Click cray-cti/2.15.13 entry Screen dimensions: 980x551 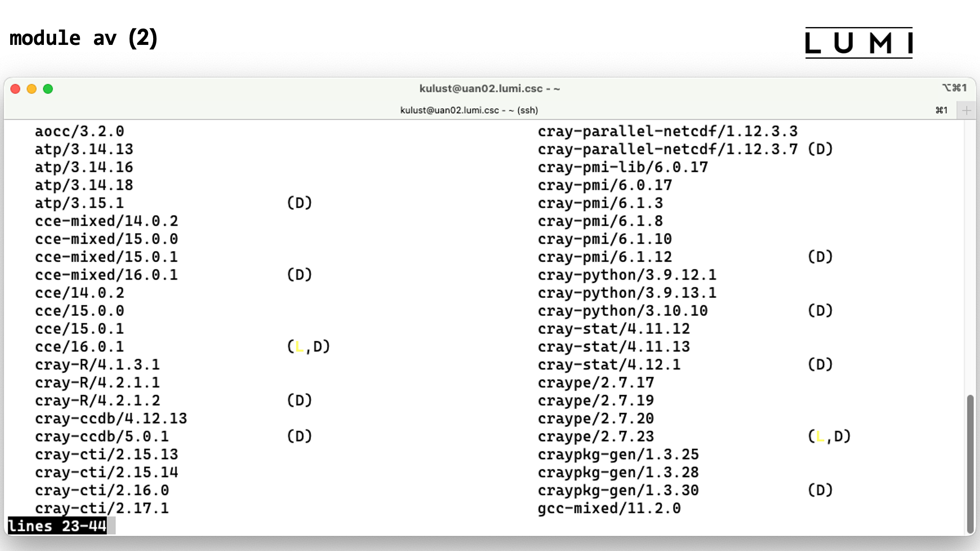107,455
